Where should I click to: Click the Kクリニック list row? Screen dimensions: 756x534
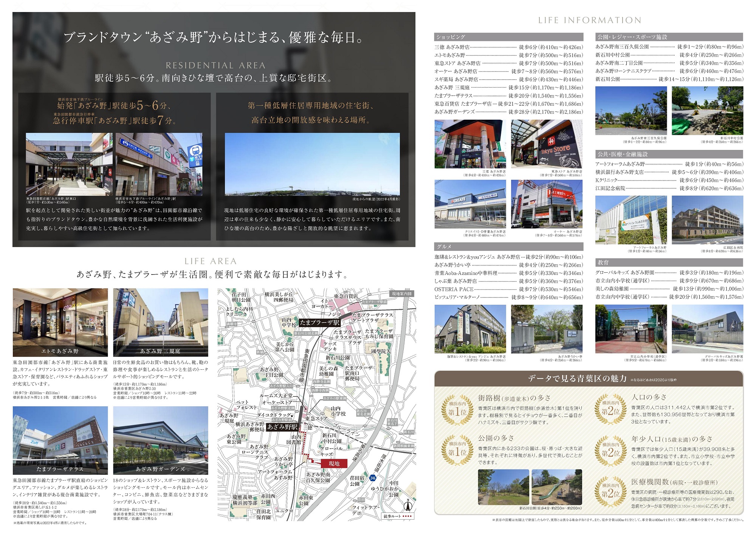(x=669, y=181)
